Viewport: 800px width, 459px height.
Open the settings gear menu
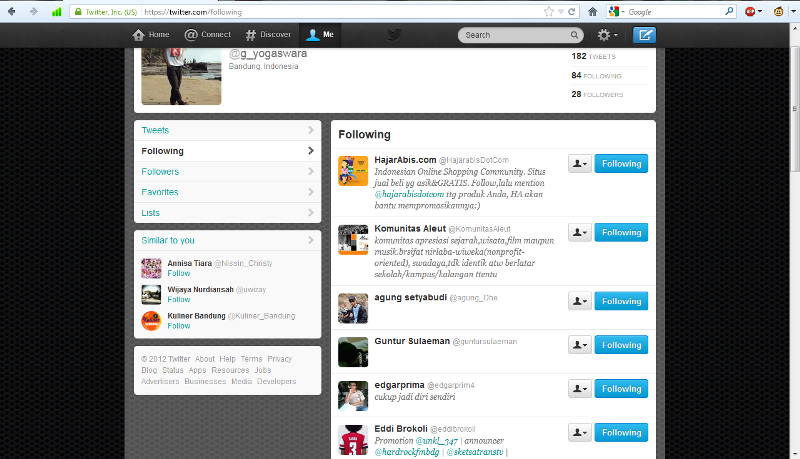click(x=607, y=35)
